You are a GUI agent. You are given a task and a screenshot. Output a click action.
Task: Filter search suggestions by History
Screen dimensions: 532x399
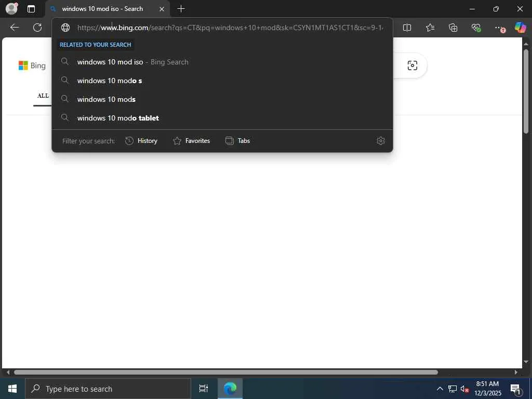141,141
